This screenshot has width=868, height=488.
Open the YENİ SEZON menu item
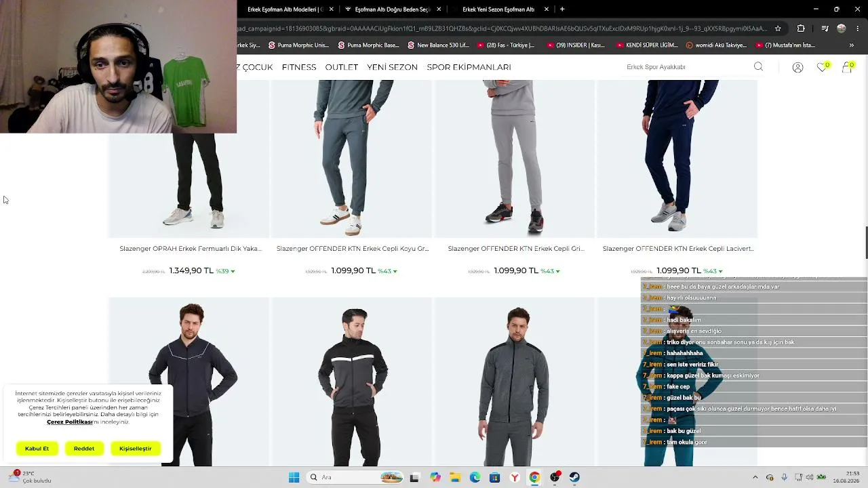tap(392, 67)
